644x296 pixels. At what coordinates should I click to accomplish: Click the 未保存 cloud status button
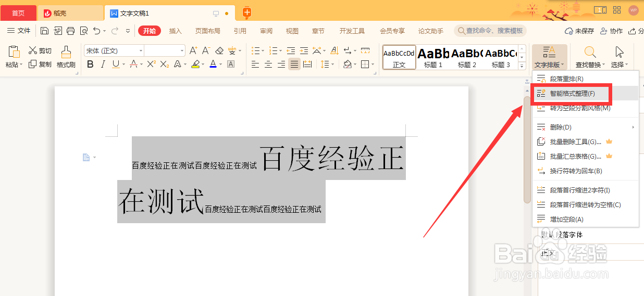(579, 31)
